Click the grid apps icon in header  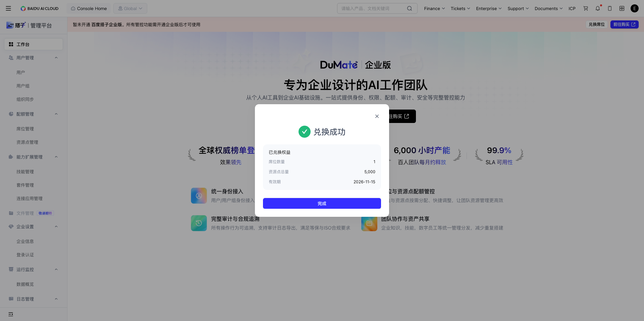tap(622, 8)
